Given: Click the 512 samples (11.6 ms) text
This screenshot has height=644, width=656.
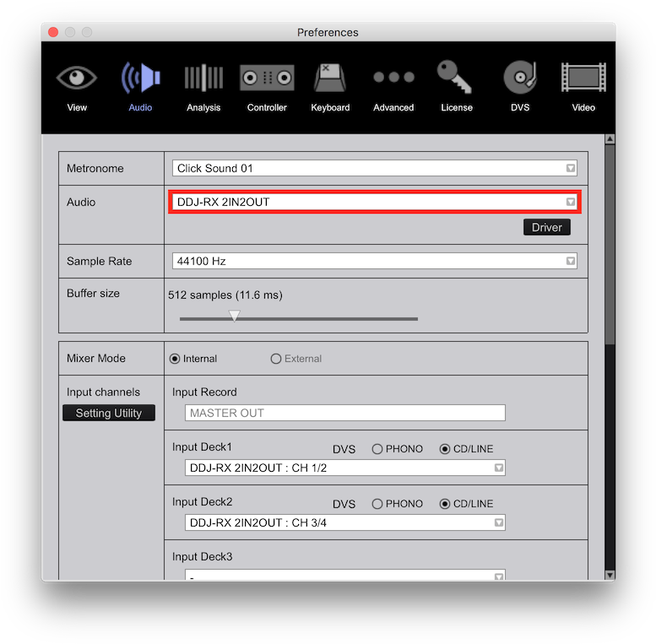Looking at the screenshot, I should pos(225,295).
